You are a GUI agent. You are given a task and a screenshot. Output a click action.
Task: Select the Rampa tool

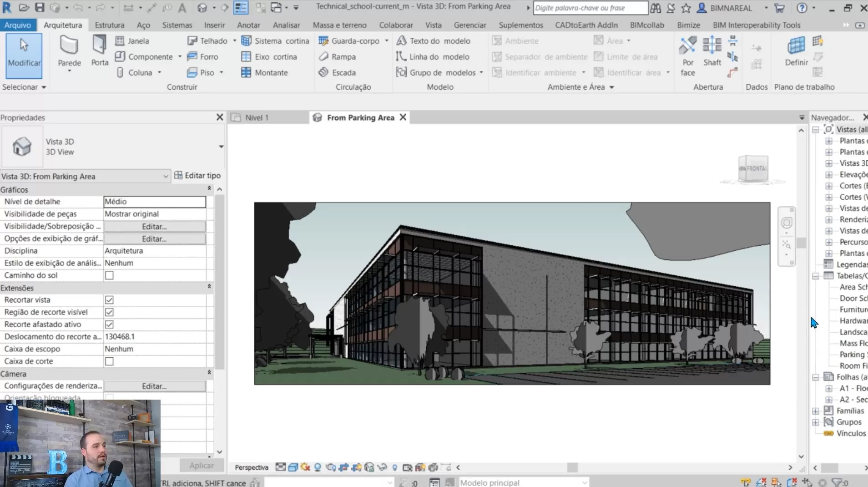click(337, 57)
